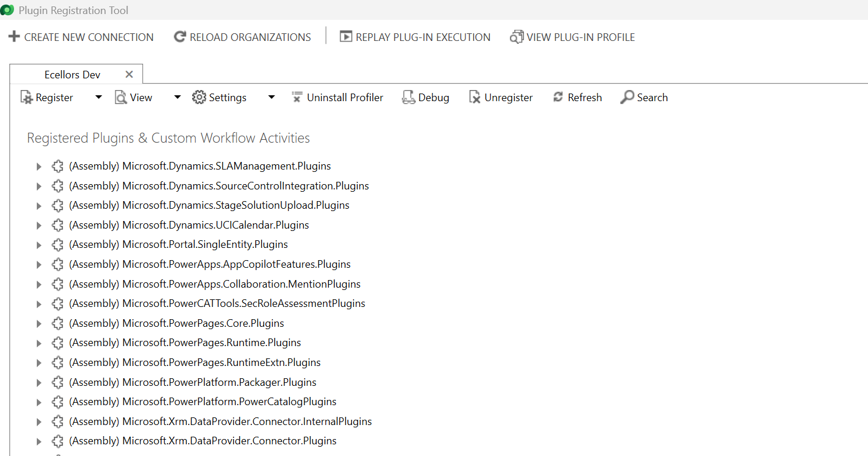Click the Unregister toolbar icon
Viewport: 868px width, 456px height.
pos(475,98)
